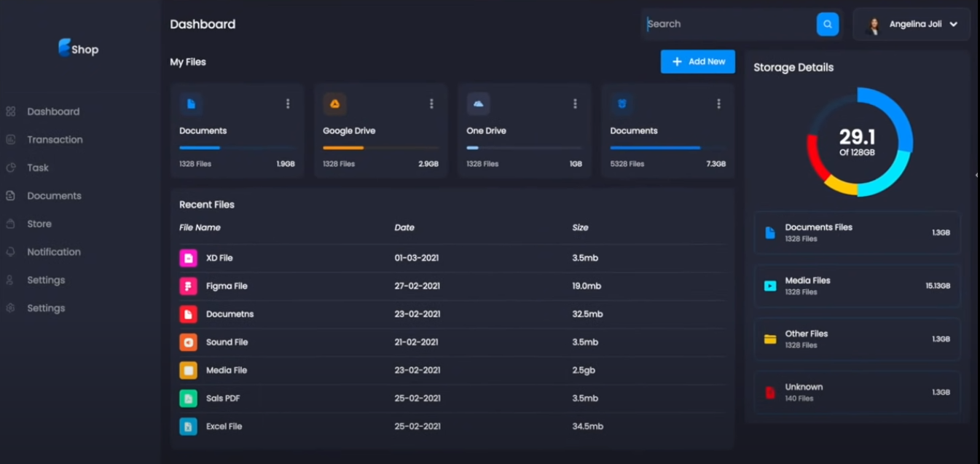Open the Google Drive storage card icon
Screen dimensions: 980x464
tap(334, 103)
